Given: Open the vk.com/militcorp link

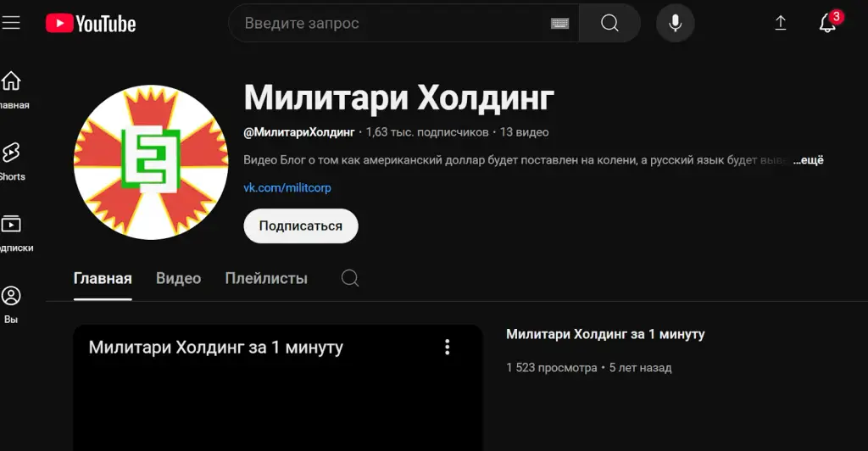Looking at the screenshot, I should pos(287,187).
